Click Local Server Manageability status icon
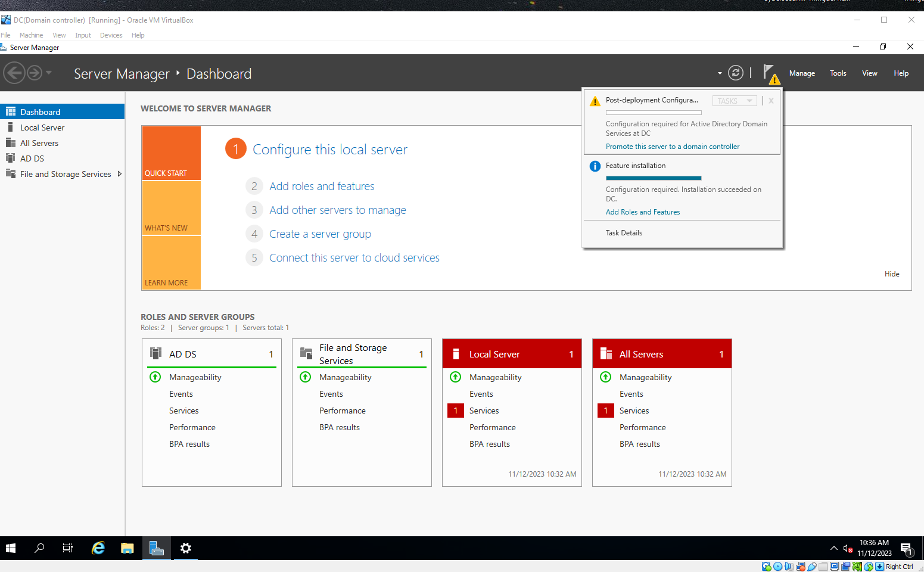The image size is (924, 572). pyautogui.click(x=456, y=377)
